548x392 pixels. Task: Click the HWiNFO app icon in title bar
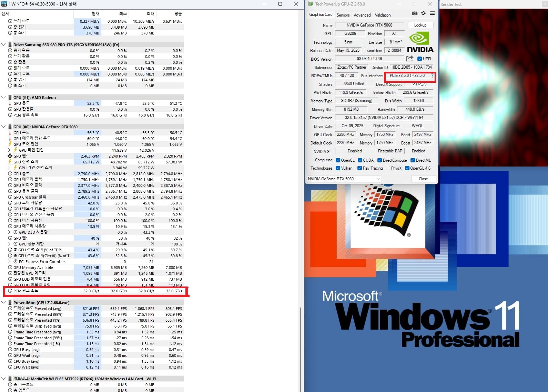tap(4, 4)
